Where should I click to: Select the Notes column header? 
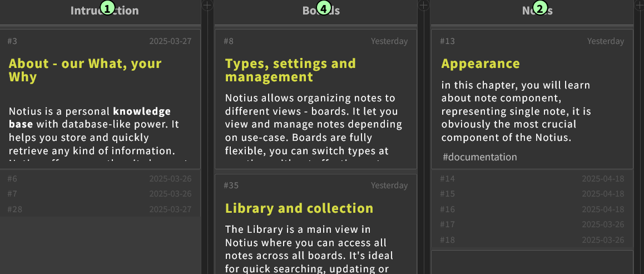pos(537,11)
